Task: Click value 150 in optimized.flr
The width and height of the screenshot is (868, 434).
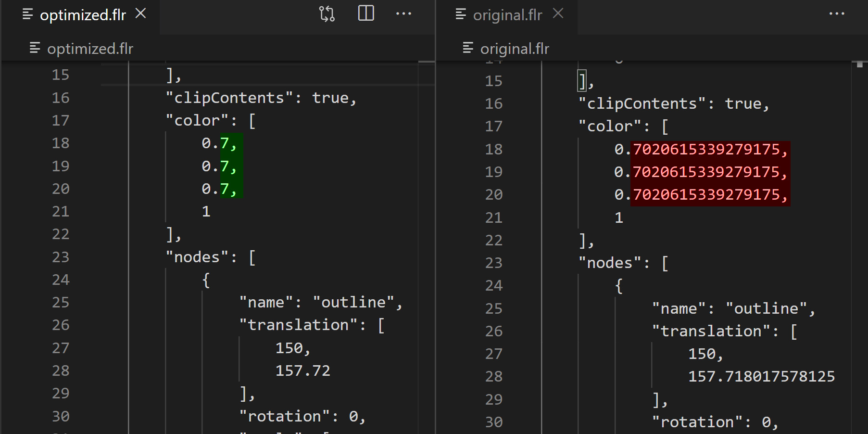Action: [289, 348]
